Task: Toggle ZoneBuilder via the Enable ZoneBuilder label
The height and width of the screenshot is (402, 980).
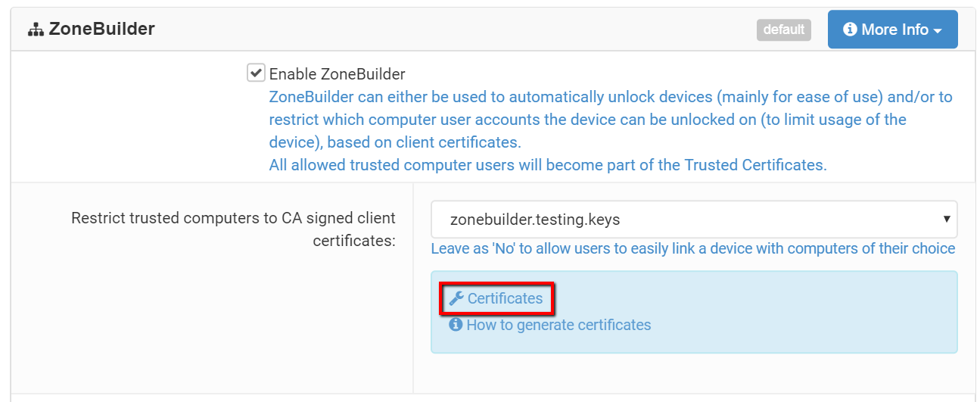Action: (x=337, y=74)
